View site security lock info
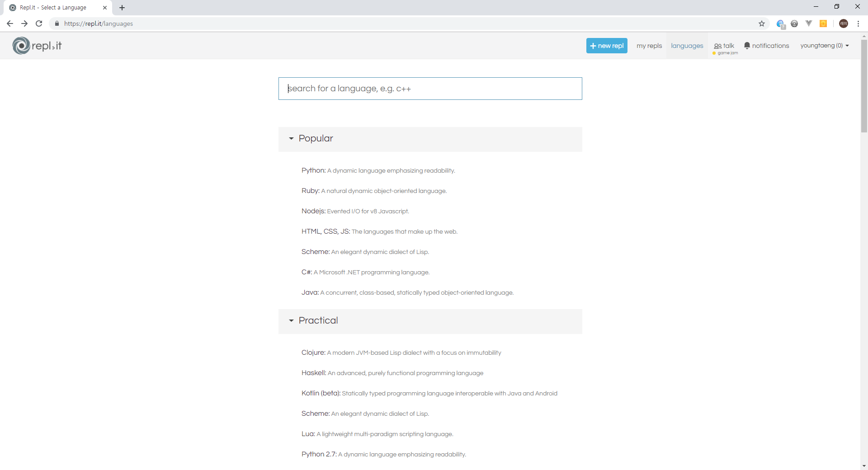This screenshot has height=470, width=868. 57,23
